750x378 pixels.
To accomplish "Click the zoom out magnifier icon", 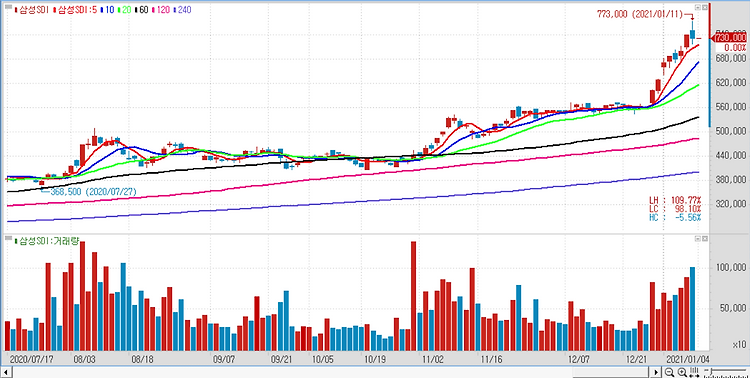I will click(669, 372).
